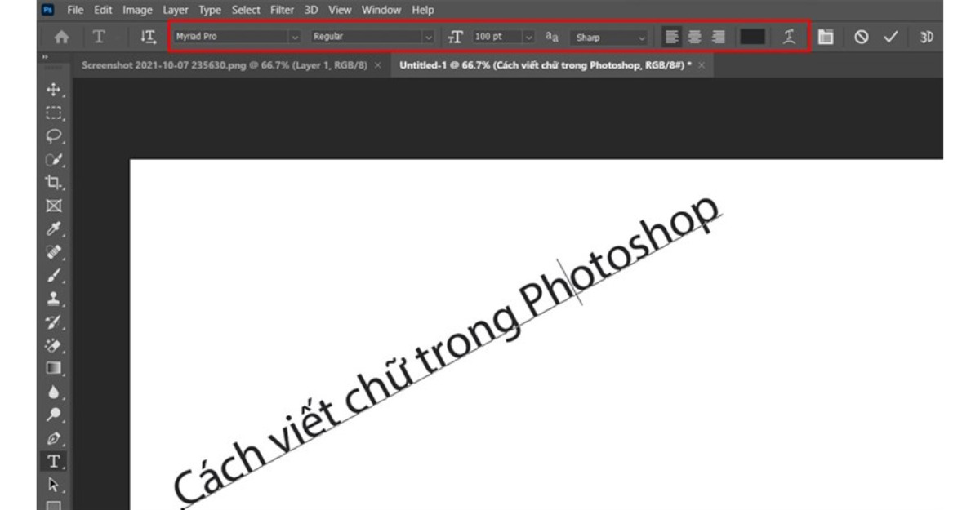This screenshot has width=980, height=510.
Task: Select the Move tool
Action: pyautogui.click(x=54, y=91)
